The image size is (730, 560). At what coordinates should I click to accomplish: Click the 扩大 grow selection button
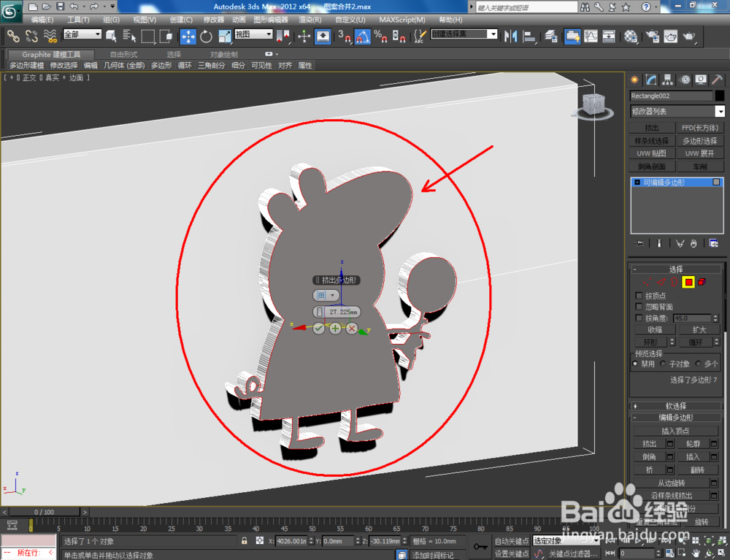(x=699, y=329)
